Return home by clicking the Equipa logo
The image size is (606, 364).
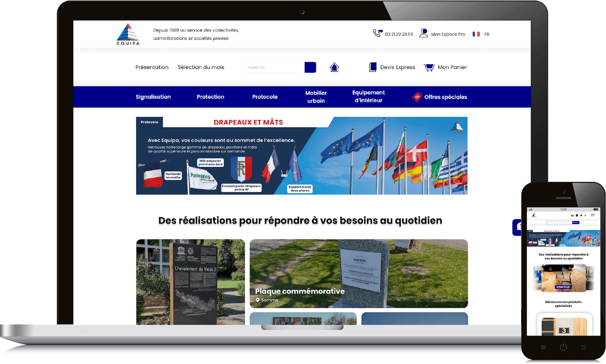[128, 34]
